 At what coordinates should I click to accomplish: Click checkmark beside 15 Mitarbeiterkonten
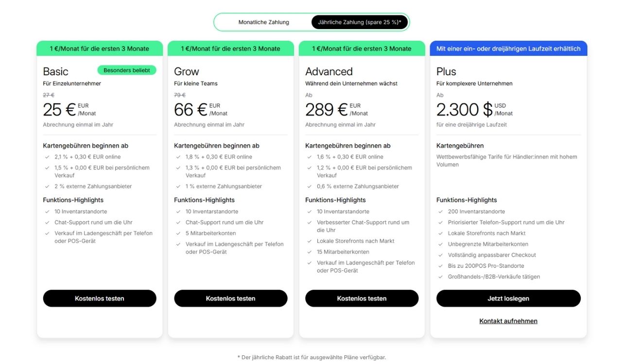(x=310, y=252)
